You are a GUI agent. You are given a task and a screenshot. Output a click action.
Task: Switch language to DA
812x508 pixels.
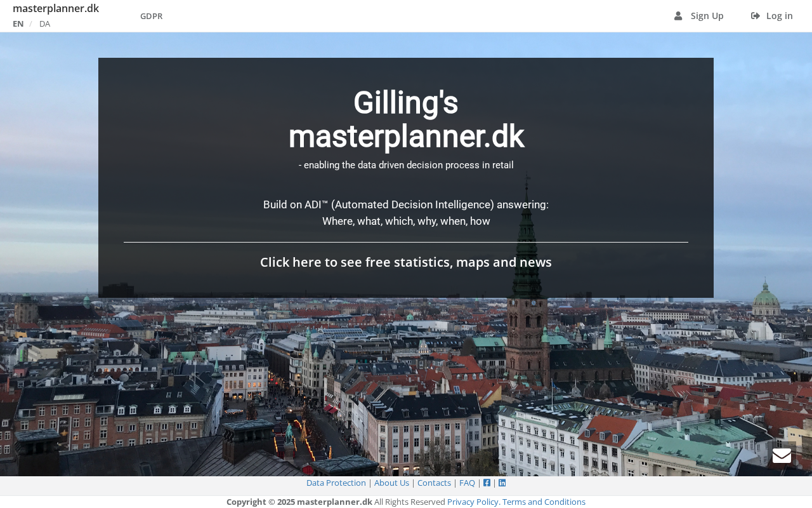[44, 23]
